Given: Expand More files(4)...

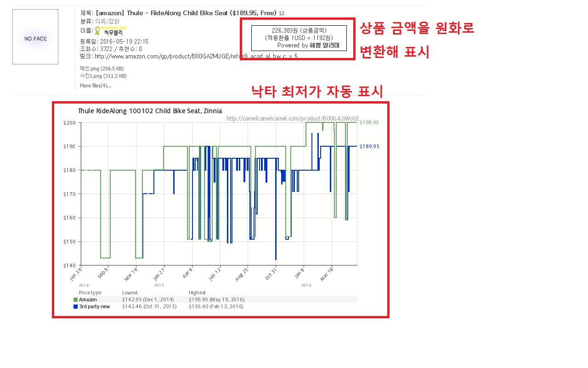Looking at the screenshot, I should coord(96,86).
